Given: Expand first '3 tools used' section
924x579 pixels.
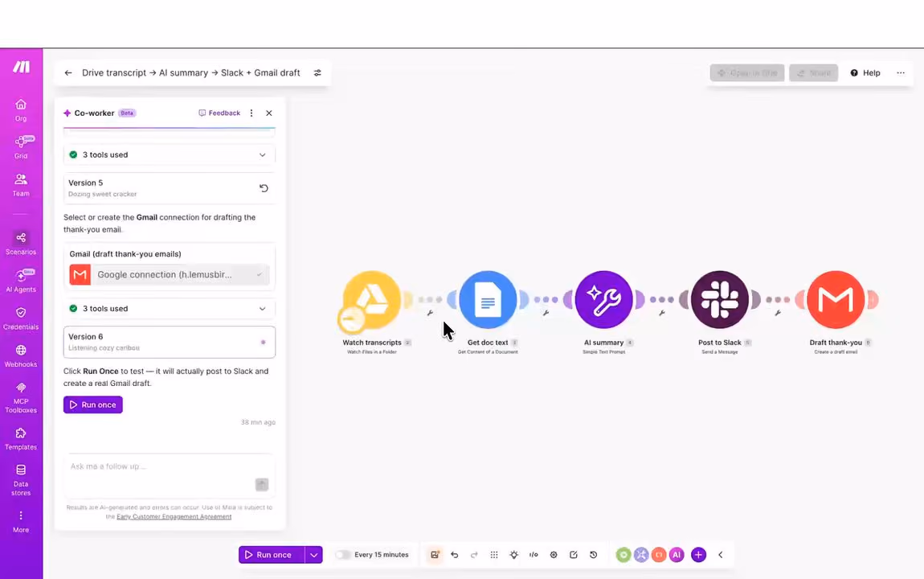Looking at the screenshot, I should point(169,154).
